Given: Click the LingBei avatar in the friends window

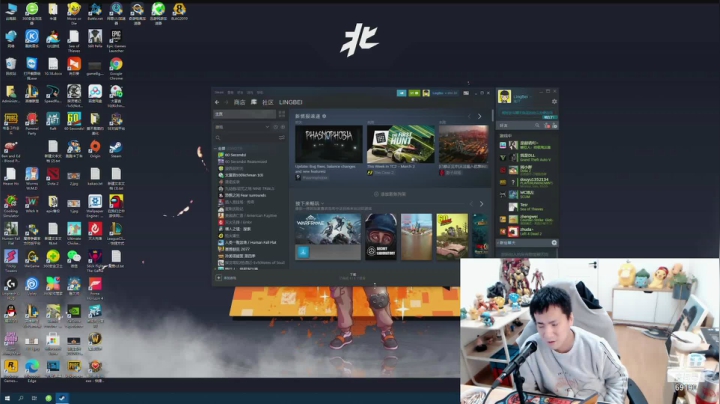Looking at the screenshot, I should pyautogui.click(x=504, y=96).
